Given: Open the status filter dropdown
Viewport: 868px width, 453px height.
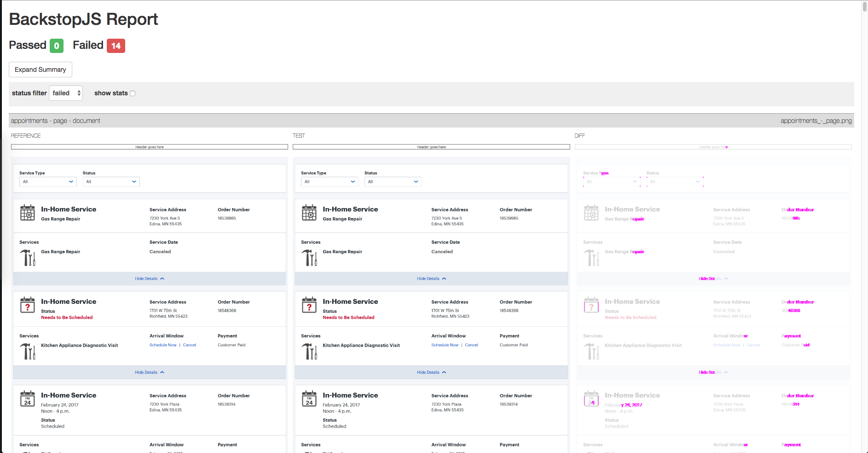Looking at the screenshot, I should click(65, 93).
